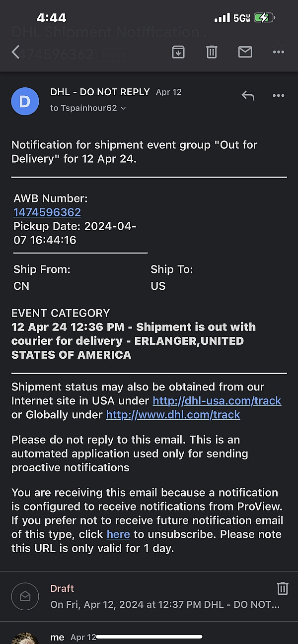Tap the draft envelope avatar icon
This screenshot has width=298, height=644.
pyautogui.click(x=25, y=596)
